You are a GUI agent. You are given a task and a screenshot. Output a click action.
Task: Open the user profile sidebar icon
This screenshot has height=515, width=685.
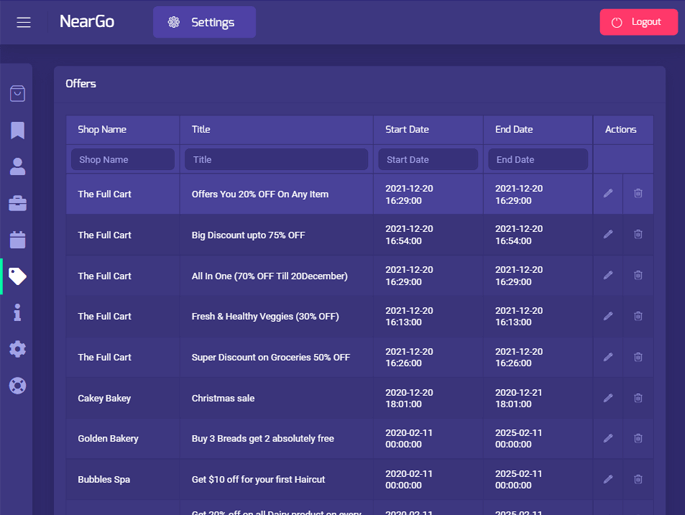click(x=17, y=166)
